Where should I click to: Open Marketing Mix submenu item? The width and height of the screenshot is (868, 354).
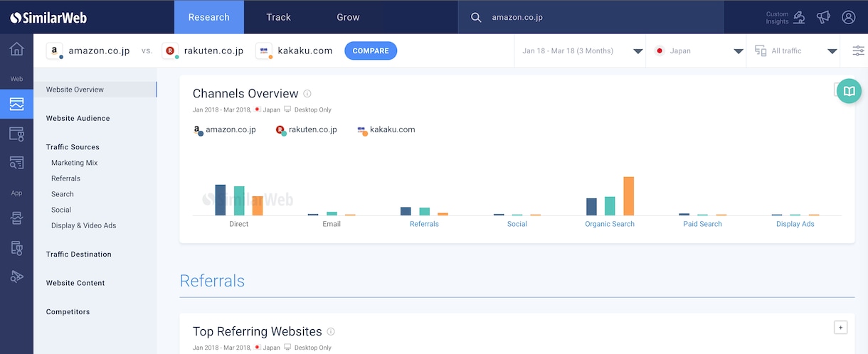tap(74, 163)
